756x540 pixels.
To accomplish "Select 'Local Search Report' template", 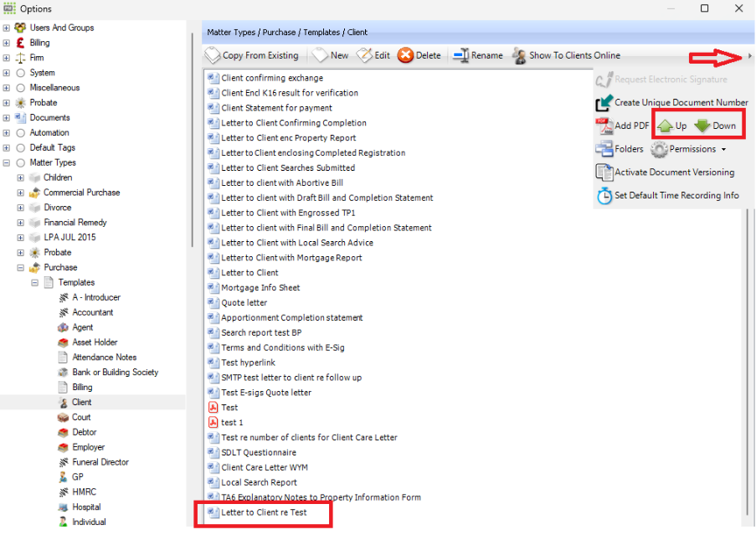I will point(259,482).
